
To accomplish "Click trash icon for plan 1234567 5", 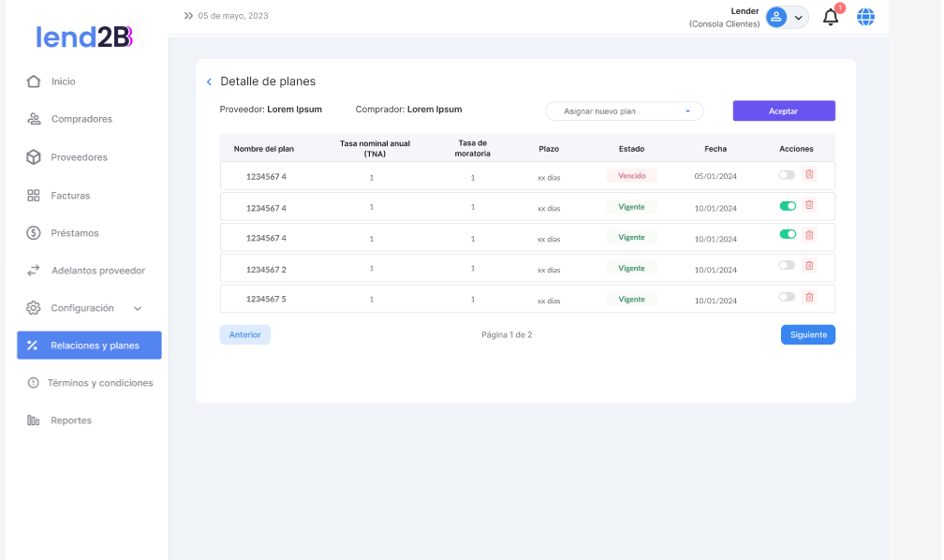I will (x=810, y=297).
